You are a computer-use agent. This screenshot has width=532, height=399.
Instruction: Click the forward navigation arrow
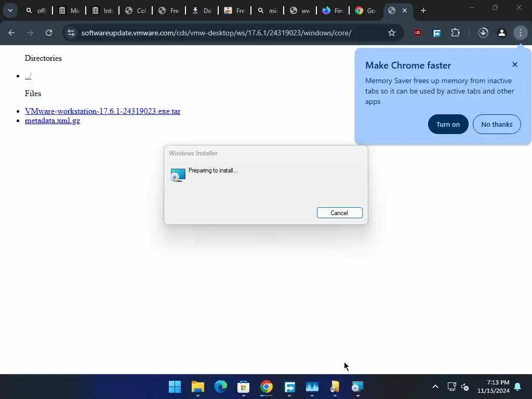pyautogui.click(x=30, y=33)
